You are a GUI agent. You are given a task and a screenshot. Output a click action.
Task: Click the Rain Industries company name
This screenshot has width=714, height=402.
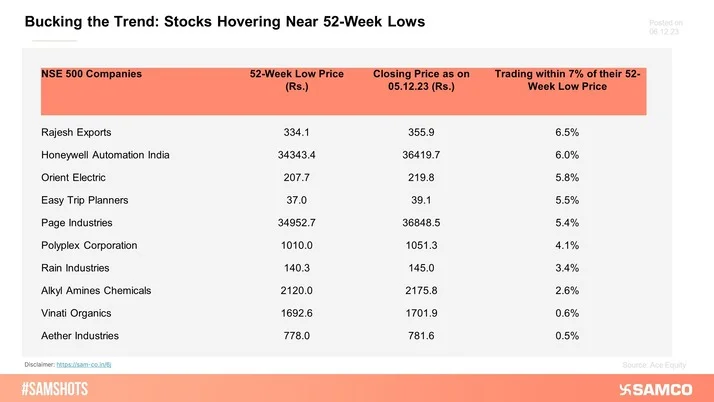pyautogui.click(x=75, y=267)
